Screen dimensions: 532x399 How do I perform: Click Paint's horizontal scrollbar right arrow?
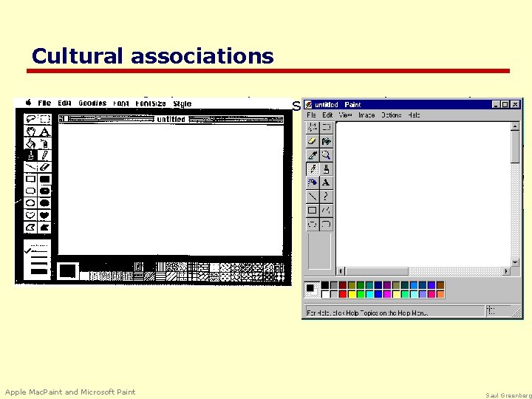(506, 271)
